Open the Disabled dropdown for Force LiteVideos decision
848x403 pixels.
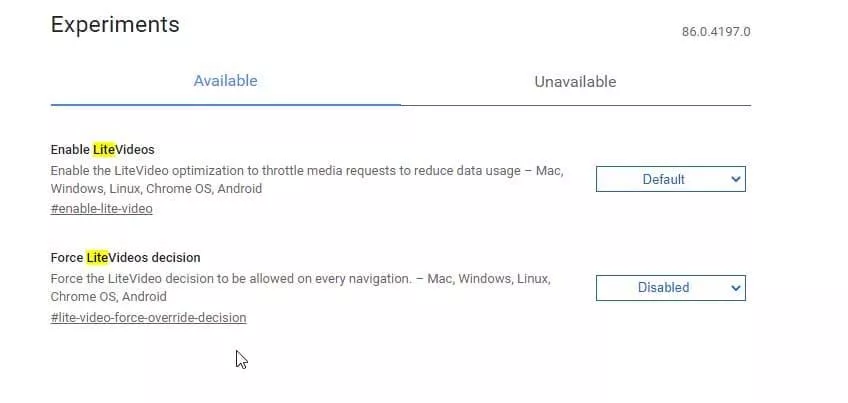pyautogui.click(x=671, y=288)
